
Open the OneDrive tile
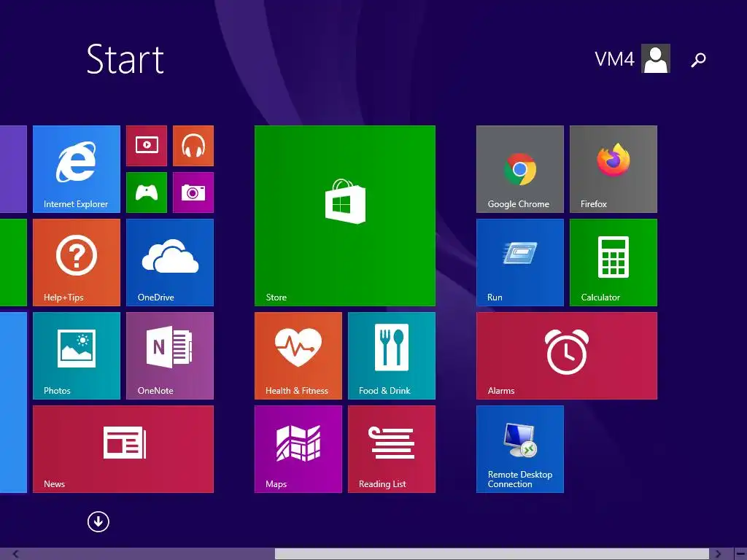(170, 262)
